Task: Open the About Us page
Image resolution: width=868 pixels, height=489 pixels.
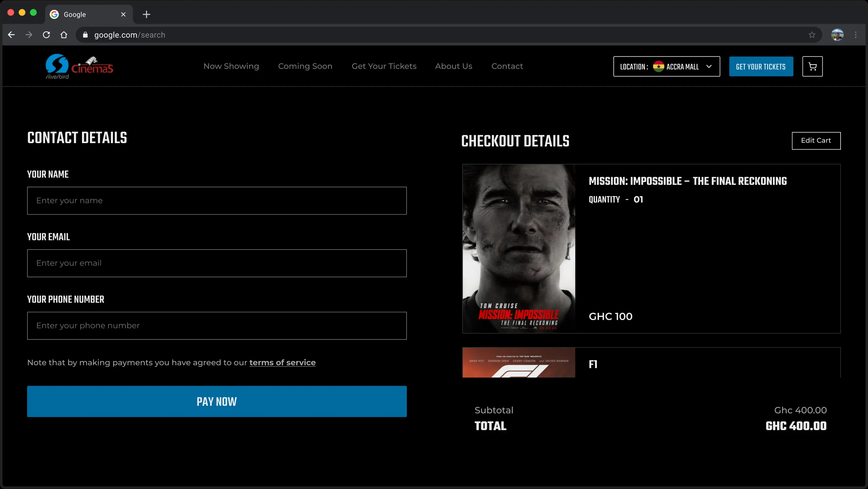Action: tap(453, 66)
